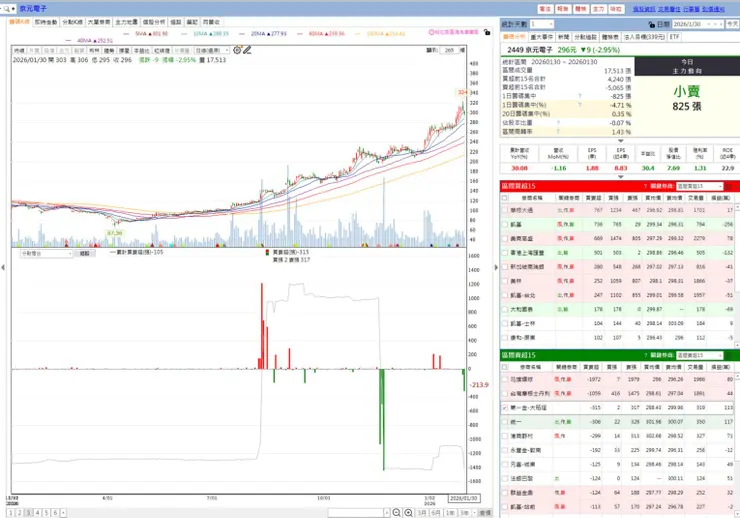This screenshot has height=518, width=740.
Task: Toggle the select-all checkbox in 買超 table header
Action: coord(505,198)
